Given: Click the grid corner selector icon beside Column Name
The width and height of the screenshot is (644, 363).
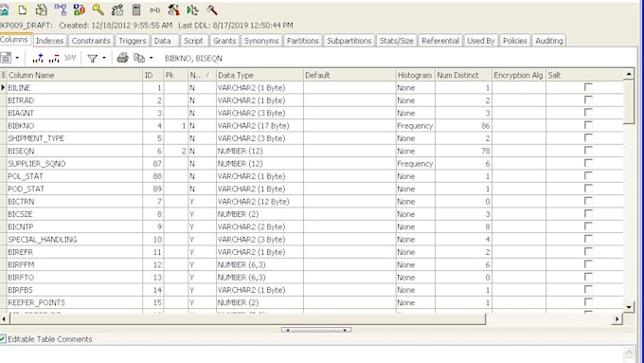Looking at the screenshot, I should tap(3, 75).
